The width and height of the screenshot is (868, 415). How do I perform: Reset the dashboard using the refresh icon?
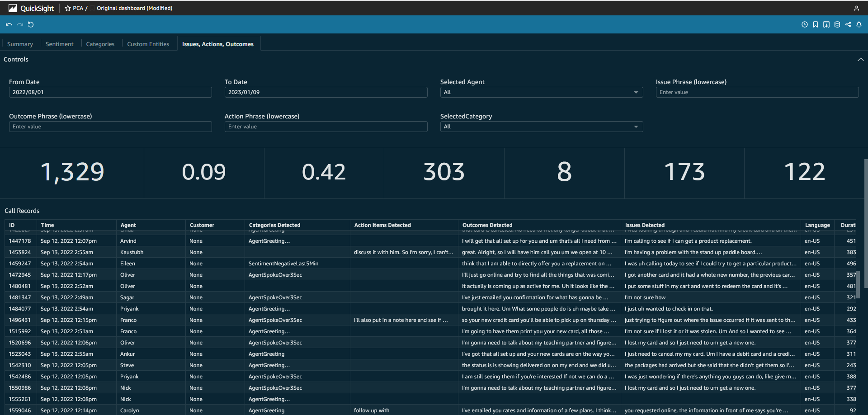tap(31, 24)
